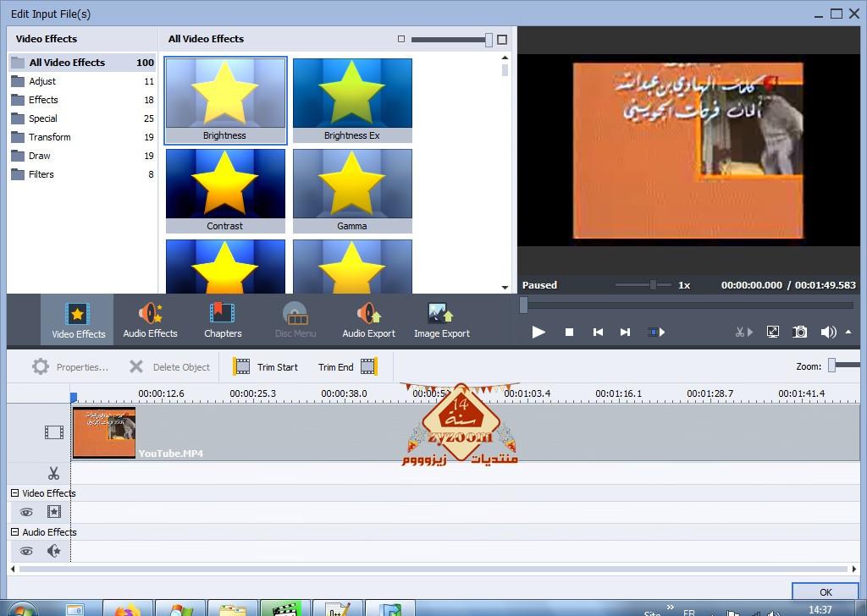The height and width of the screenshot is (616, 867).
Task: Toggle the audio effects track eye icon
Action: 26,552
